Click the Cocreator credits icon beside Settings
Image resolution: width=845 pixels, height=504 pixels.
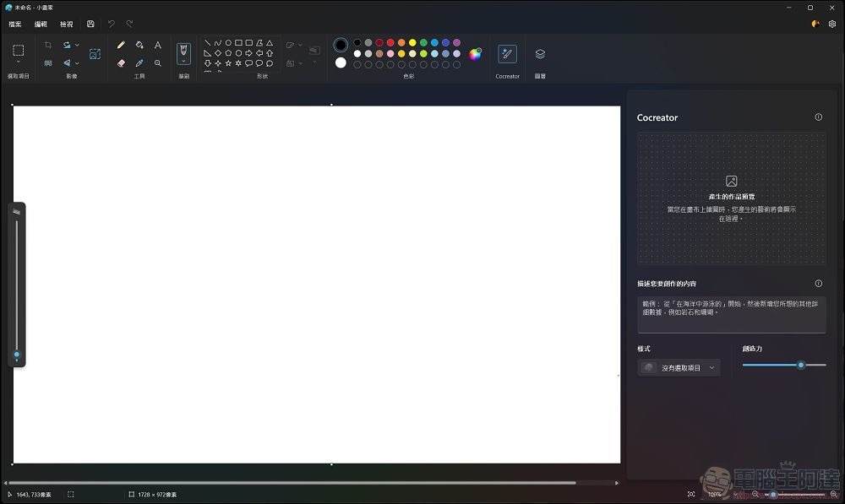tap(815, 24)
